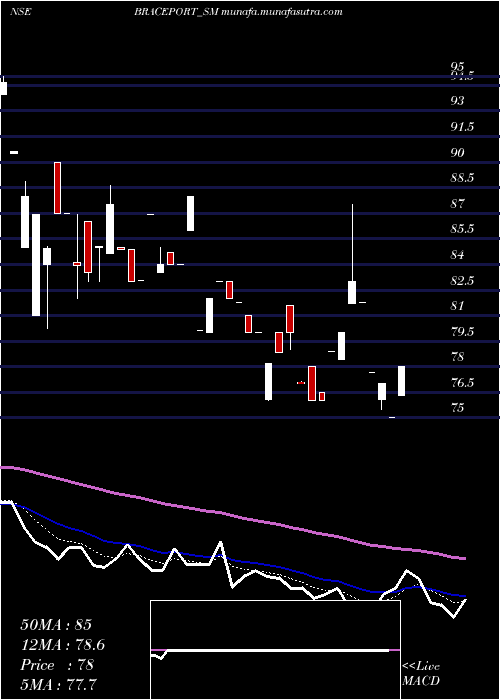This screenshot has height=700, width=500.
Task: Select the 79.5 price axis label
Action: click(462, 332)
